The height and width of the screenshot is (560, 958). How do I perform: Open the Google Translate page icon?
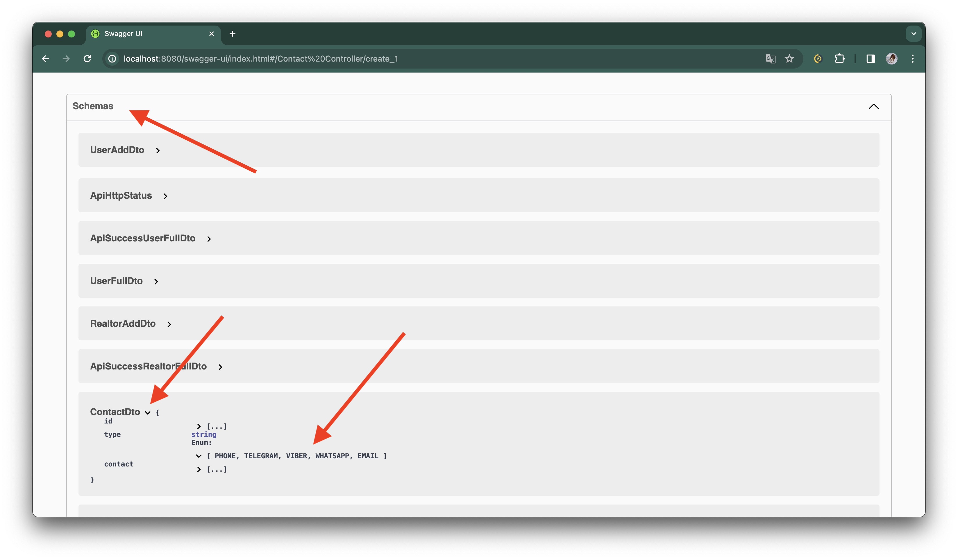click(770, 58)
